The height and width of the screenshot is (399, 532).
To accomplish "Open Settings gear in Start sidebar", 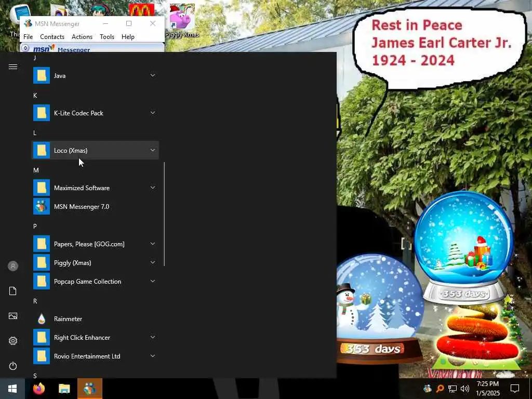I will click(13, 341).
